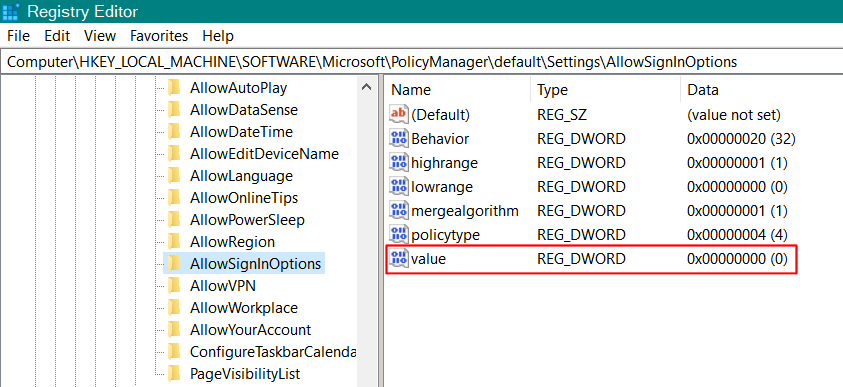Click the AllowRegion folder icon
This screenshot has height=387, width=843.
[174, 242]
